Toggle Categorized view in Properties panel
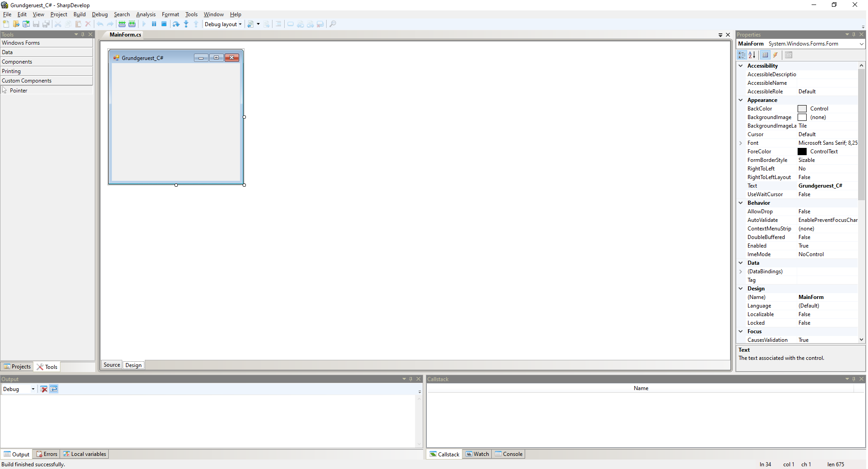868x469 pixels. point(742,55)
